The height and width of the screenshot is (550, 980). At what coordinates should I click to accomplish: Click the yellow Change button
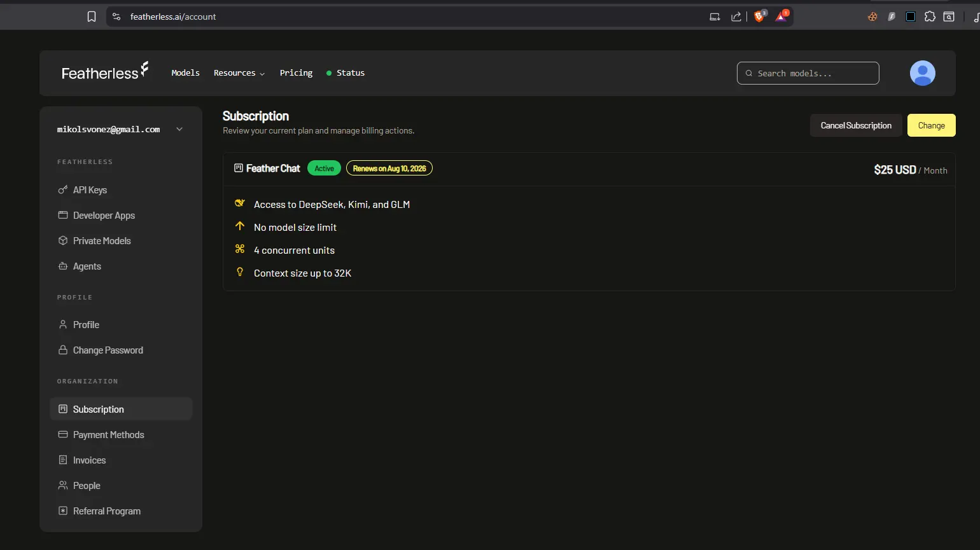pos(931,125)
